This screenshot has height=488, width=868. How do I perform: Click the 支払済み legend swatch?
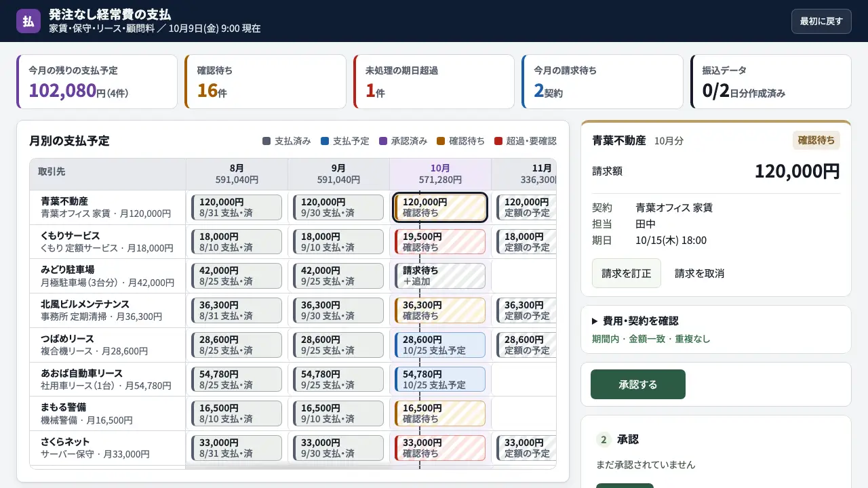pos(267,141)
